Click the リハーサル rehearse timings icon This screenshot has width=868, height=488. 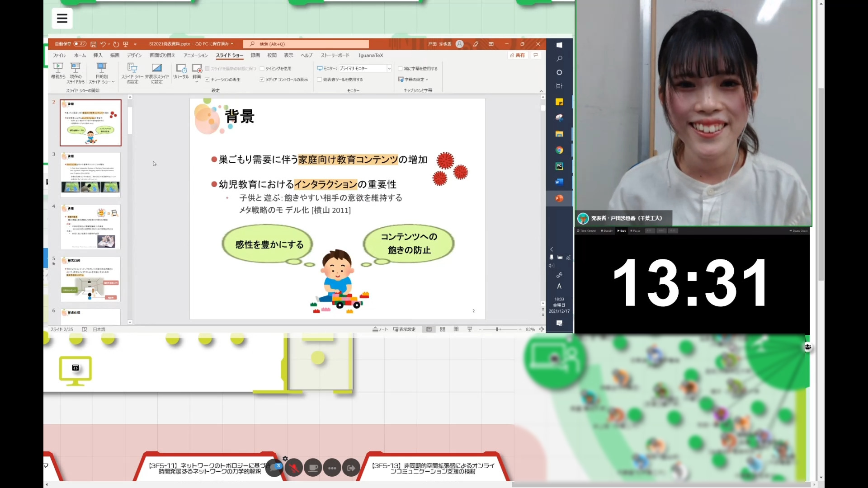point(181,69)
